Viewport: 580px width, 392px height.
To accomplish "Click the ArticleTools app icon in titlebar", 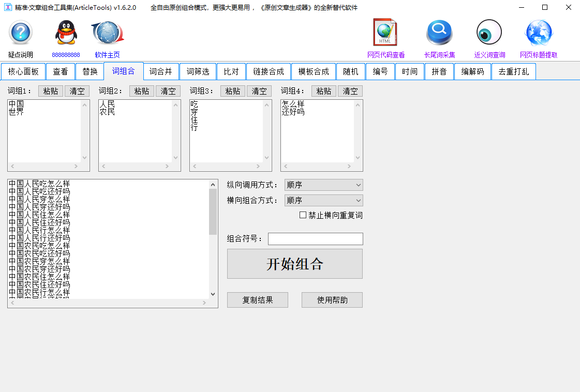I will (9, 8).
